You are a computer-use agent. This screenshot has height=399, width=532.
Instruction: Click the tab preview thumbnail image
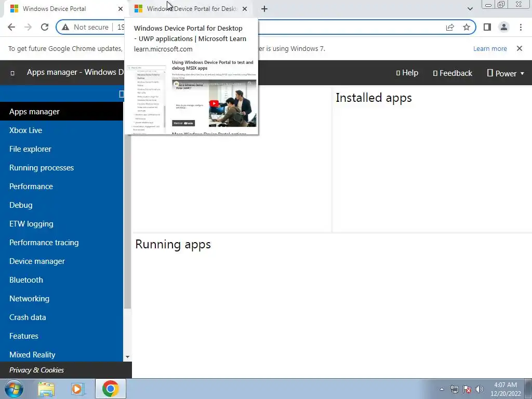(192, 96)
